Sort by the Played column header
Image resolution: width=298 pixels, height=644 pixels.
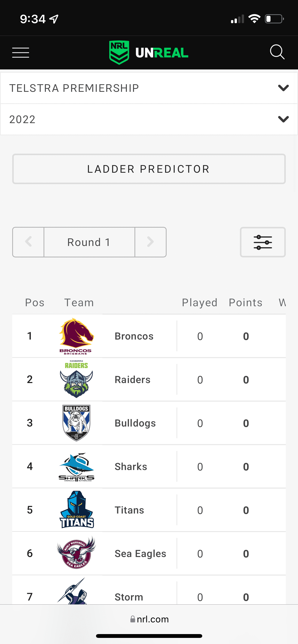coord(199,303)
